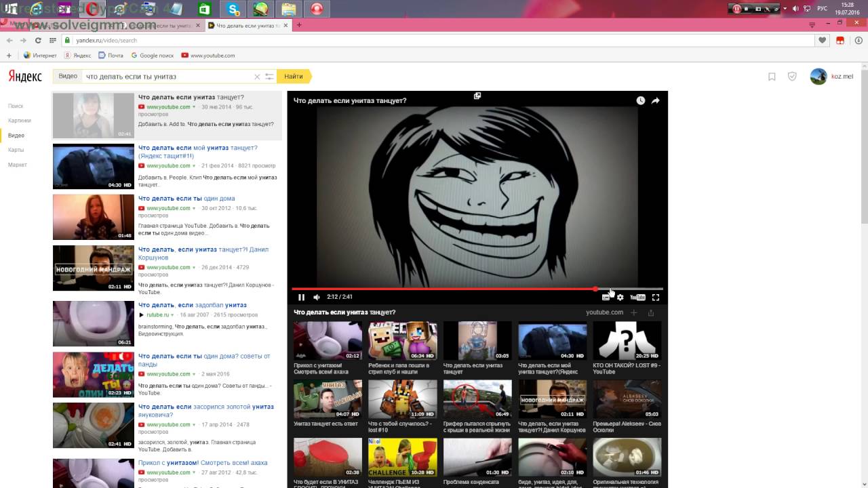
Task: Select the Картинки section in sidebar
Action: 20,121
